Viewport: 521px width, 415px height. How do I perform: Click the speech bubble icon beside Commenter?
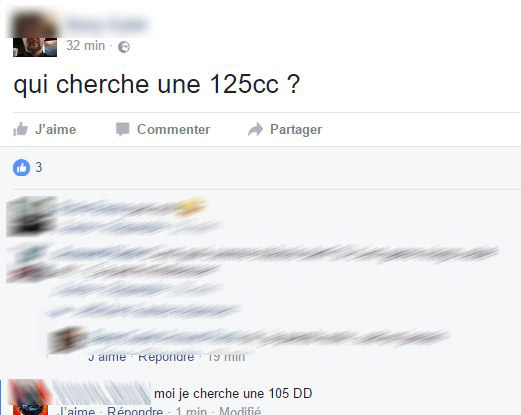tap(122, 129)
